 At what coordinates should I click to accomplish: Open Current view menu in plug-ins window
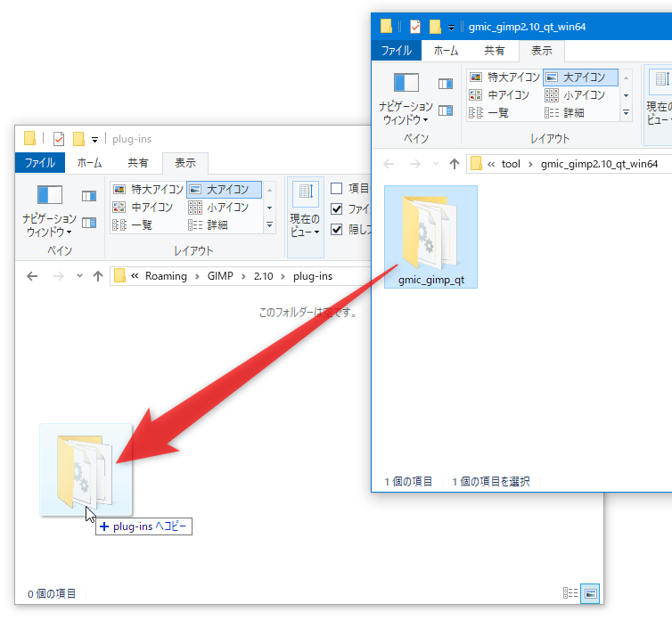(305, 217)
